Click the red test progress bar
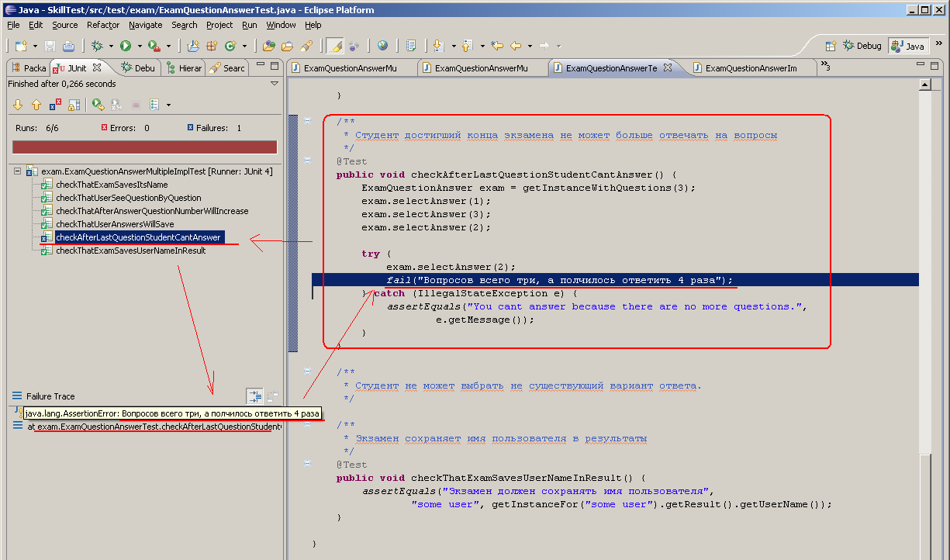Viewport: 950px width, 560px height. tap(144, 146)
